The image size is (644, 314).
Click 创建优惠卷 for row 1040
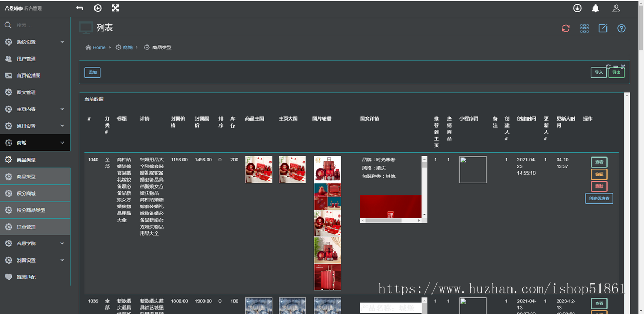599,199
